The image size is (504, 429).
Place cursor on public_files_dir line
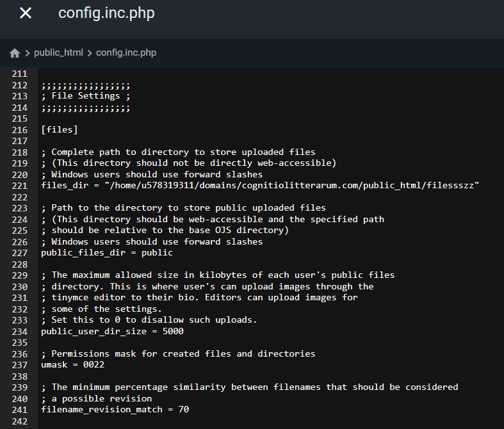(107, 253)
